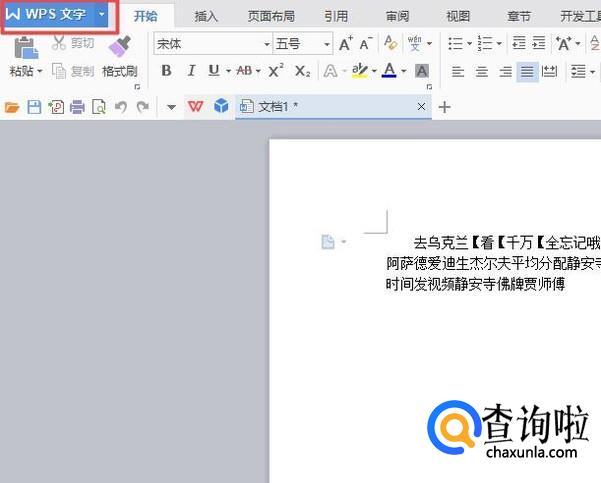This screenshot has width=601, height=483.
Task: Toggle underline formatting
Action: click(214, 71)
